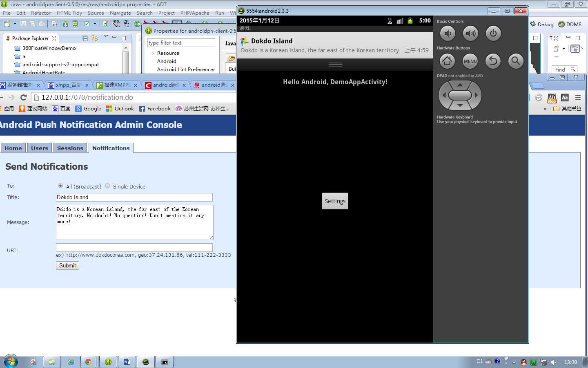Select the All (Broadcast) radio button

(60, 186)
